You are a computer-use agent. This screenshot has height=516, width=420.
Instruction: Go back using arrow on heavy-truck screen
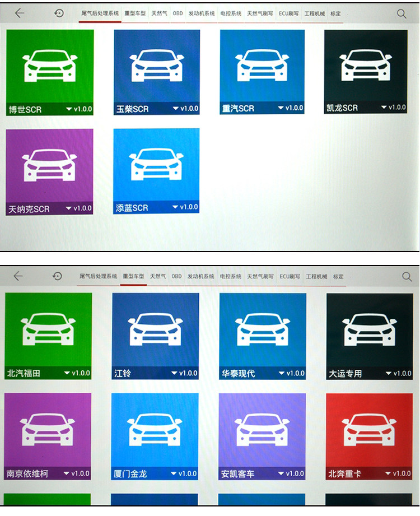[x=18, y=276]
